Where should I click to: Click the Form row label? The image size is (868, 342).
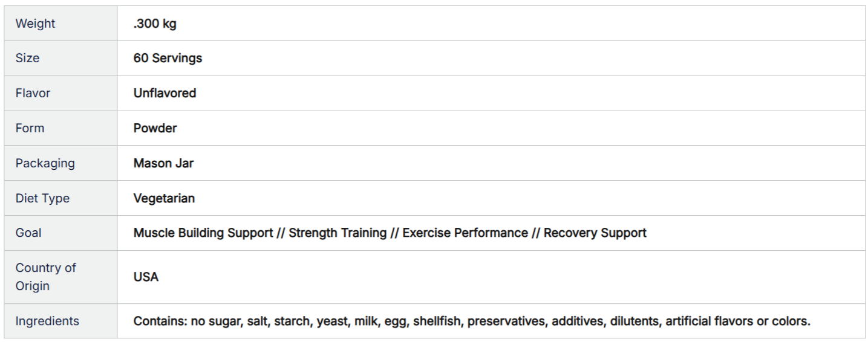pos(30,128)
